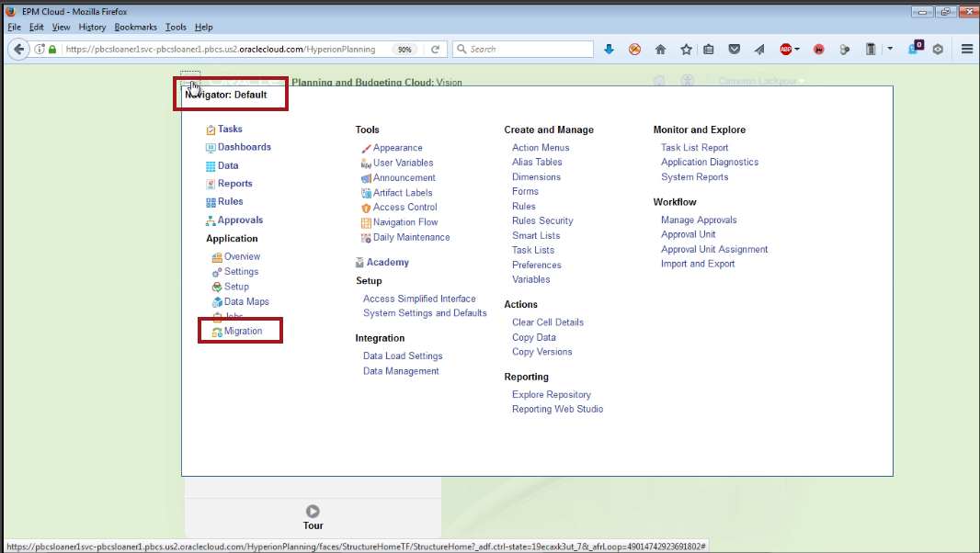Open the Academy link
Image resolution: width=980 pixels, height=553 pixels.
click(388, 263)
